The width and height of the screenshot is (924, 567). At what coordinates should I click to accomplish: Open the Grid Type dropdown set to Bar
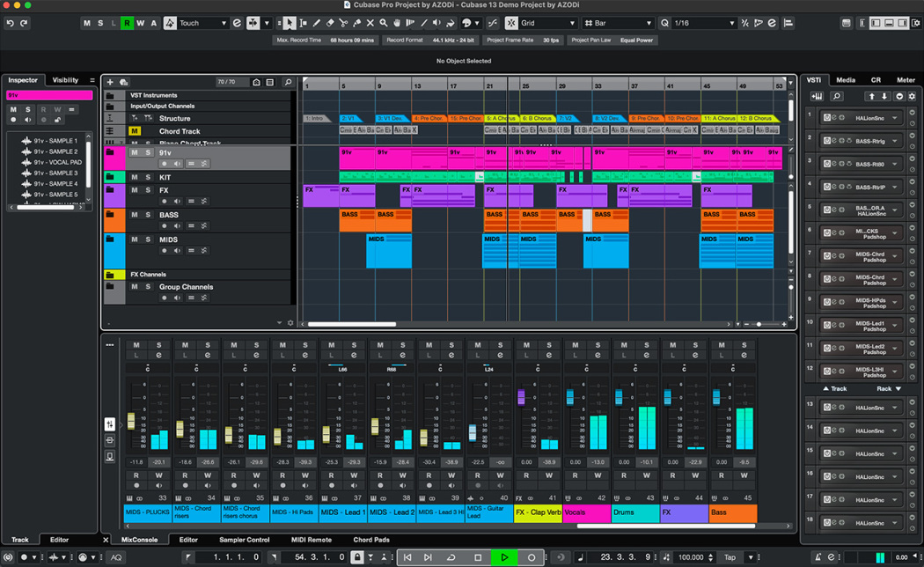[616, 23]
